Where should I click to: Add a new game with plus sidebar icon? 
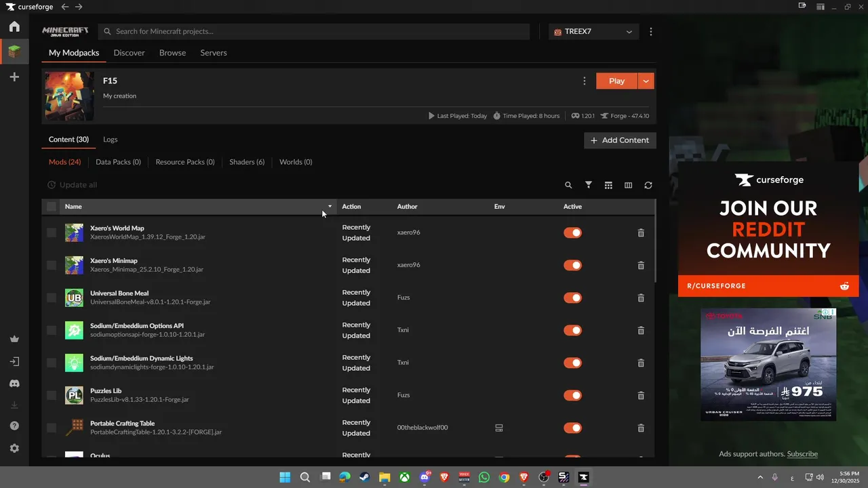(14, 77)
